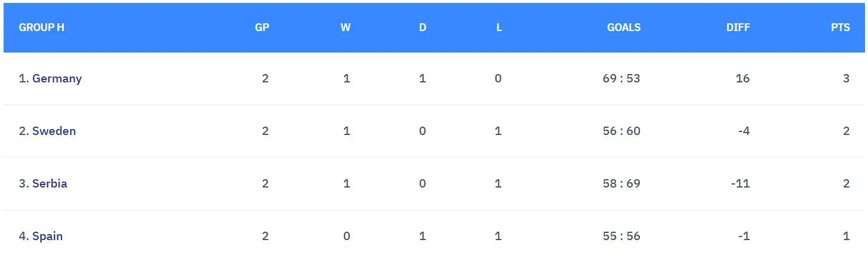Click the GP column header
Image resolution: width=868 pixels, height=261 pixels.
pyautogui.click(x=262, y=27)
